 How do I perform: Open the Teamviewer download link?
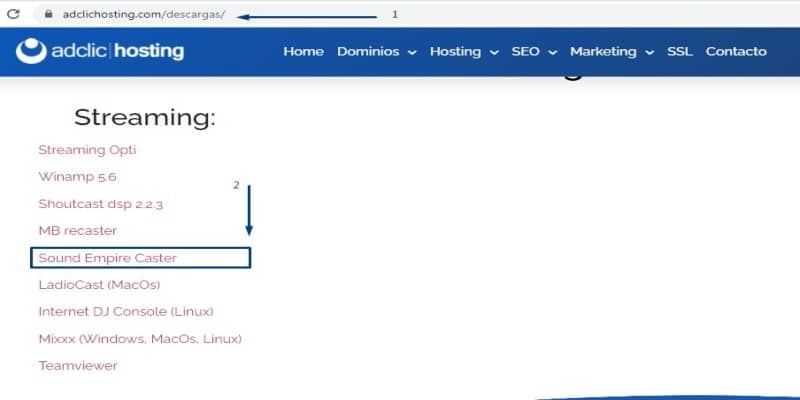tap(78, 366)
